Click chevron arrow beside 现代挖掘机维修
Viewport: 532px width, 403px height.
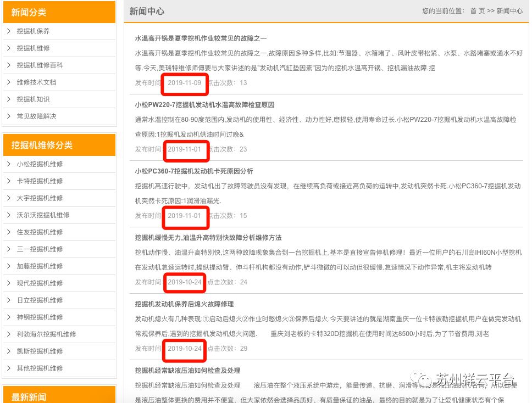[x=9, y=283]
